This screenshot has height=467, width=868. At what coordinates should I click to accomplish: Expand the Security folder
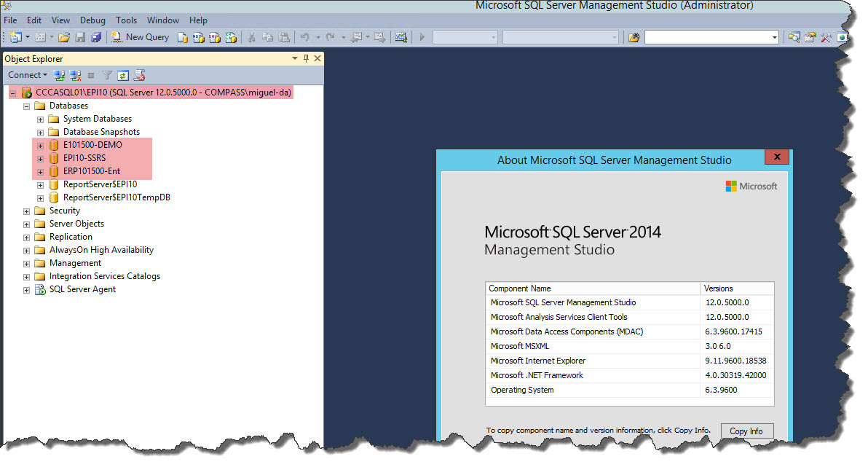tap(26, 211)
